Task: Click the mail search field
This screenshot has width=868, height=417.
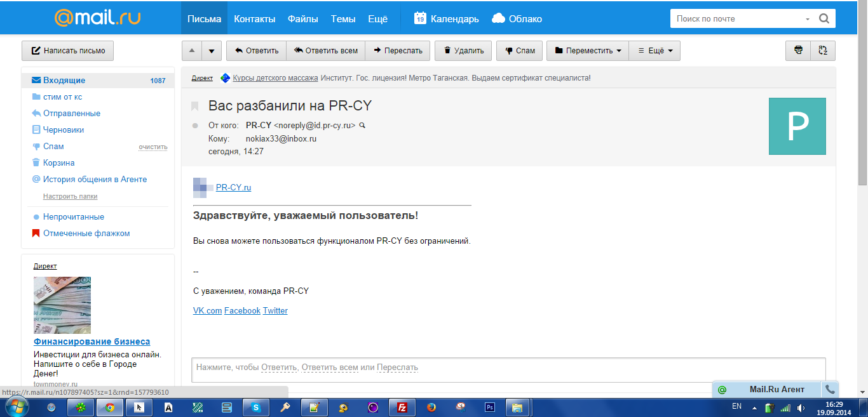Action: click(x=737, y=18)
